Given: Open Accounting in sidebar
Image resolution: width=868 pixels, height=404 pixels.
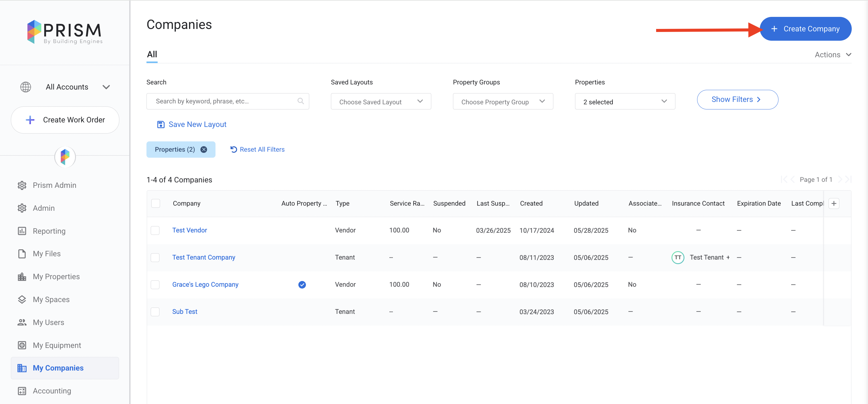Looking at the screenshot, I should tap(52, 391).
